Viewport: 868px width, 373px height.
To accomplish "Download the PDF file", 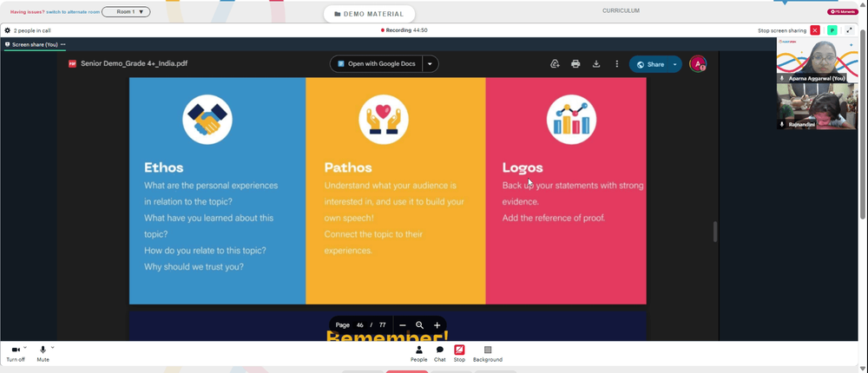I will click(596, 63).
